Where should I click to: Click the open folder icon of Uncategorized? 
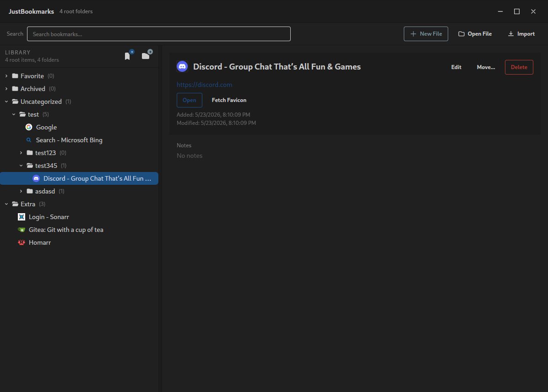15,102
